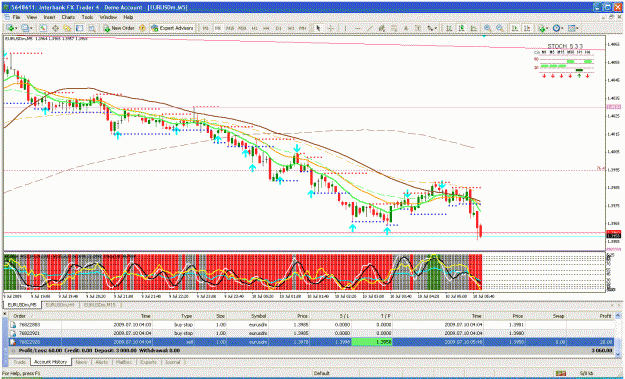The image size is (625, 379).
Task: Switch chart to candlesticks icon
Action: click(461, 28)
